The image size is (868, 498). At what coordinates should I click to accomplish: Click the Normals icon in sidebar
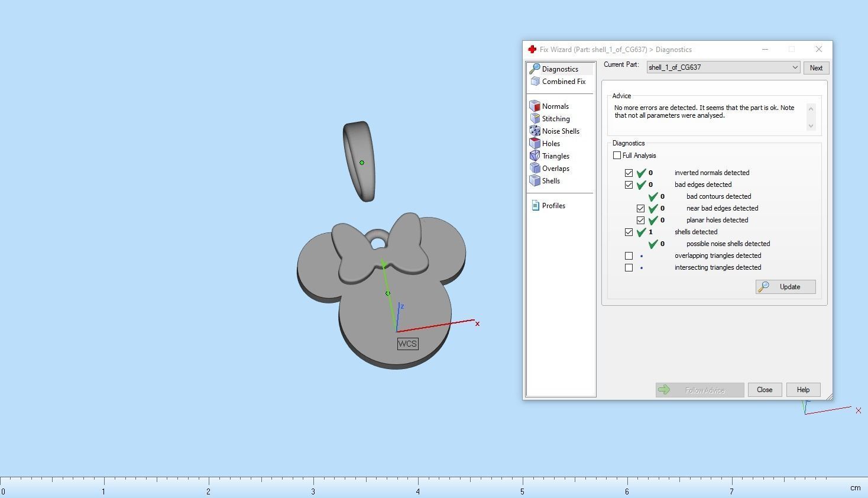point(535,106)
